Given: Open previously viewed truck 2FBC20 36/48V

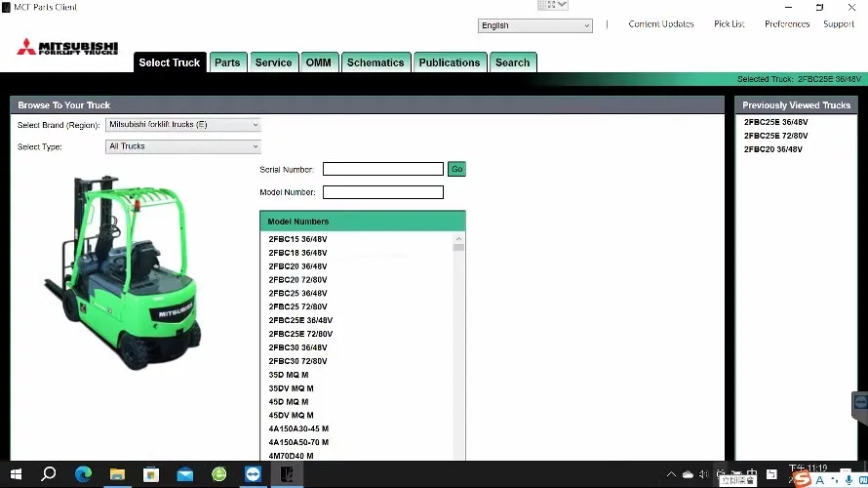Looking at the screenshot, I should (772, 149).
